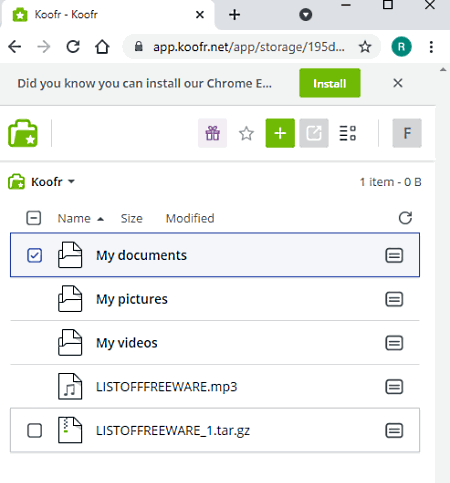Click the My videos folder icon

coord(70,343)
